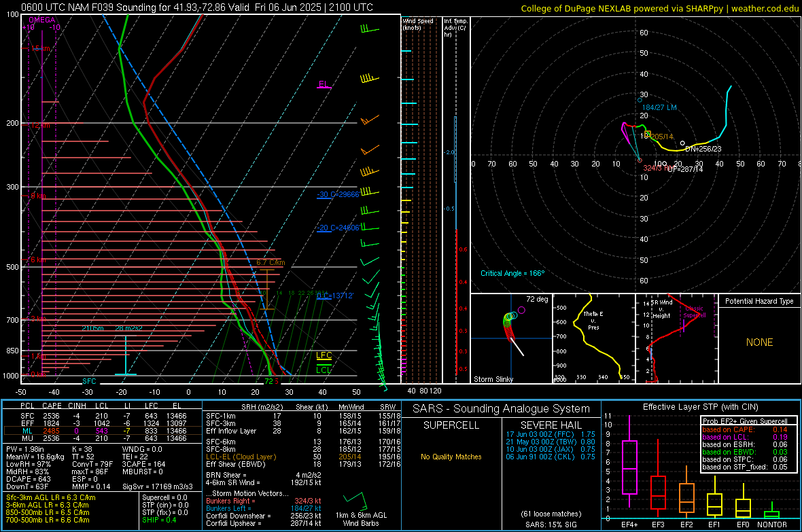
Task: Select the based on LCL probability row
Action: pos(745,437)
